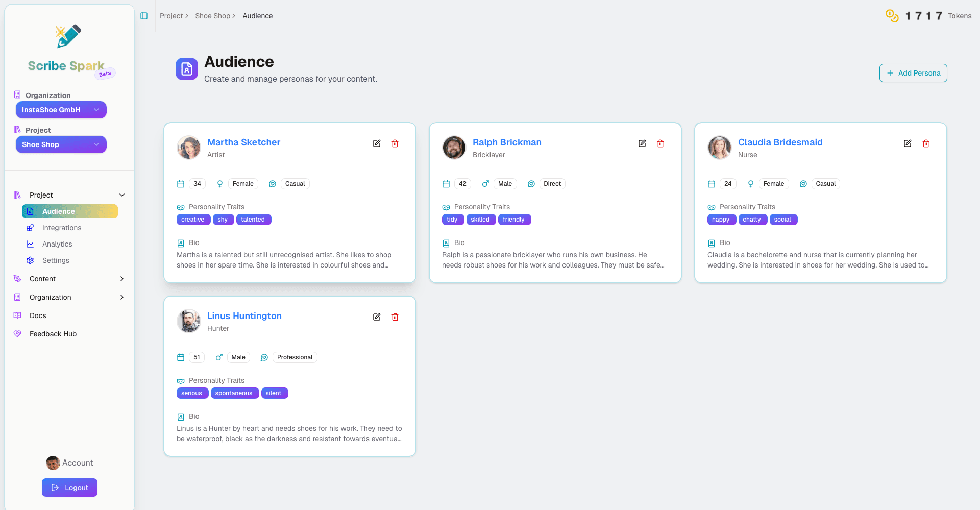Open Analytics from the sidebar
Screen dimensions: 980x510
click(x=57, y=244)
